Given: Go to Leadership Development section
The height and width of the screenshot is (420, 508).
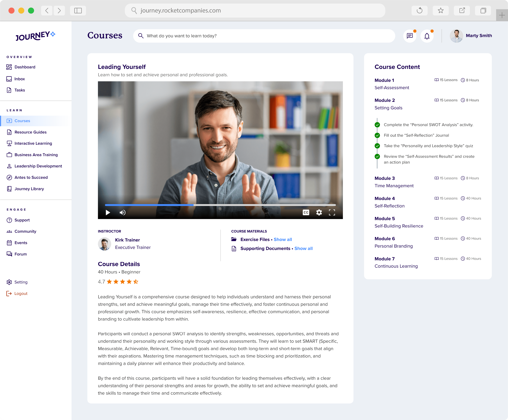Looking at the screenshot, I should click(38, 166).
